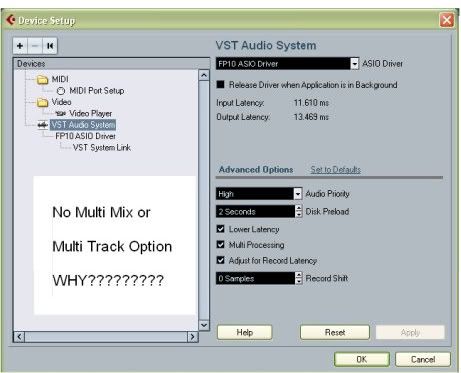Open the ASIO Driver dropdown

click(x=355, y=63)
